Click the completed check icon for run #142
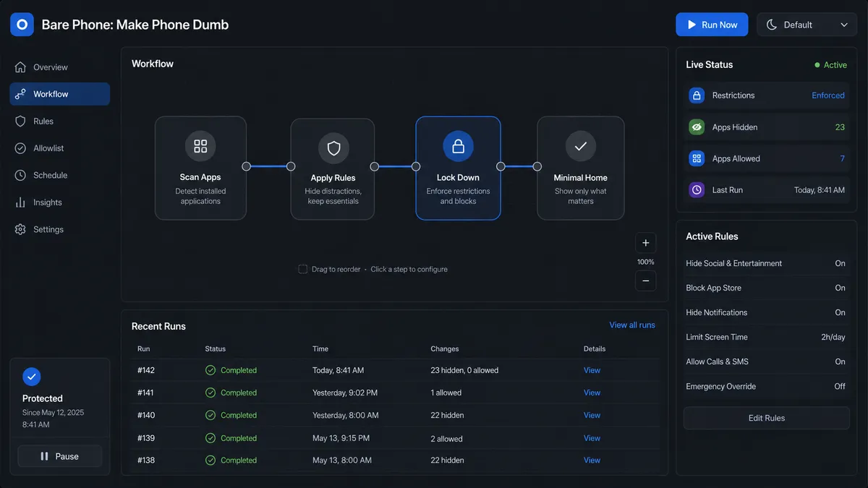The height and width of the screenshot is (488, 868). pyautogui.click(x=210, y=370)
